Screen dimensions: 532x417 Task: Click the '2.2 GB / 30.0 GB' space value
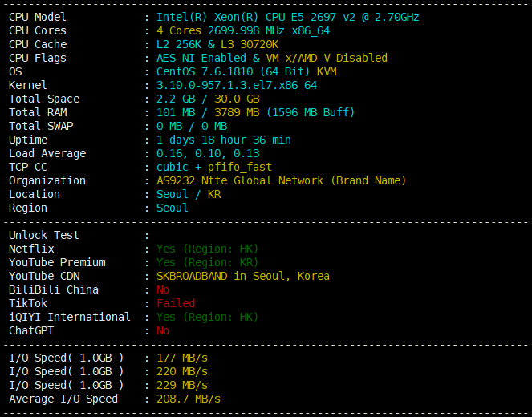coord(208,99)
